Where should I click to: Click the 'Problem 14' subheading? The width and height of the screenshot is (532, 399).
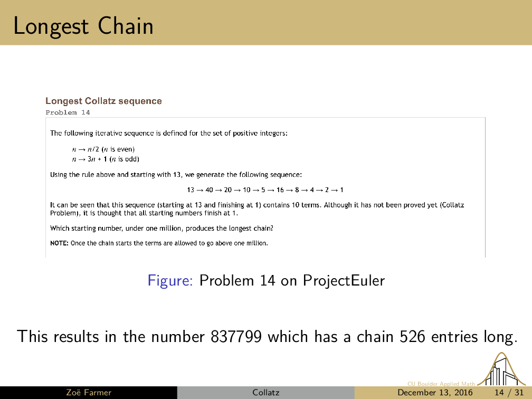68,112
